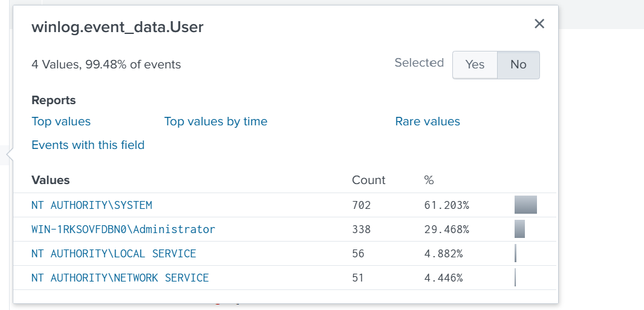The width and height of the screenshot is (644, 310).
Task: Click the 702 count for SYSTEM
Action: pyautogui.click(x=361, y=205)
